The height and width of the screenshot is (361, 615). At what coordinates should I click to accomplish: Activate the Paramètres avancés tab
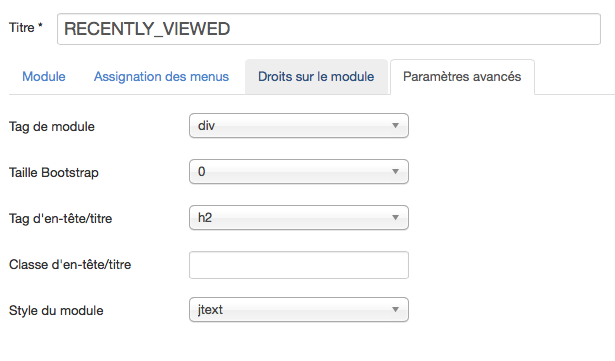[462, 77]
